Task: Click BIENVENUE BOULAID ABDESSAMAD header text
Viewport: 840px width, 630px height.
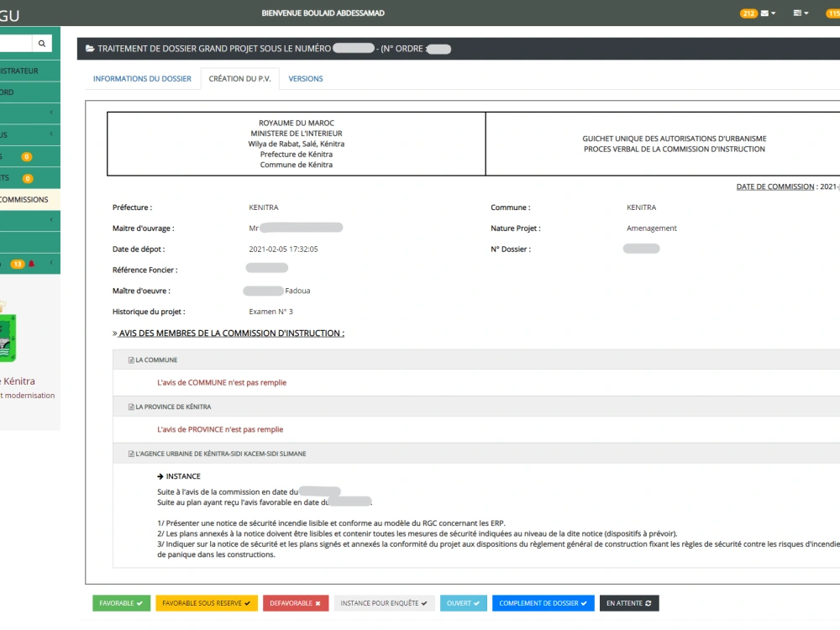Action: [323, 13]
